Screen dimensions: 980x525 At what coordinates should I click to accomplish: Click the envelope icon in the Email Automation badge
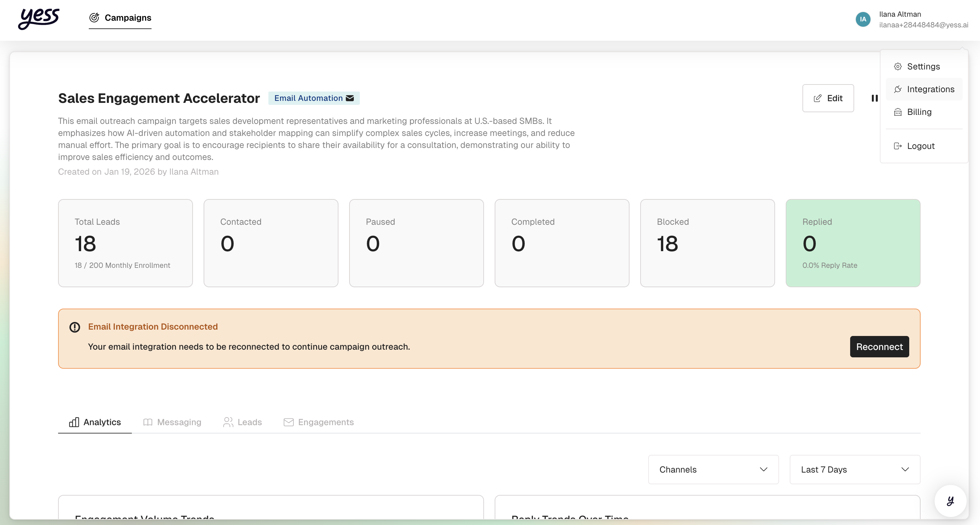pos(349,98)
